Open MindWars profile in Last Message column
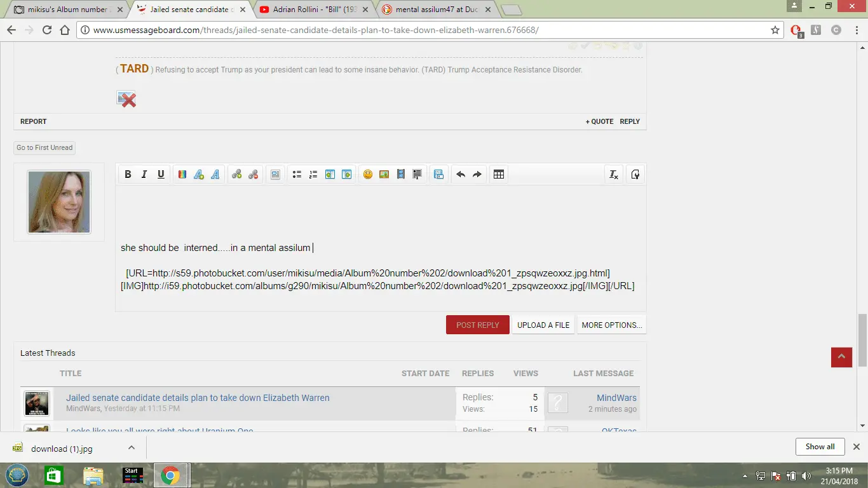 click(x=616, y=398)
